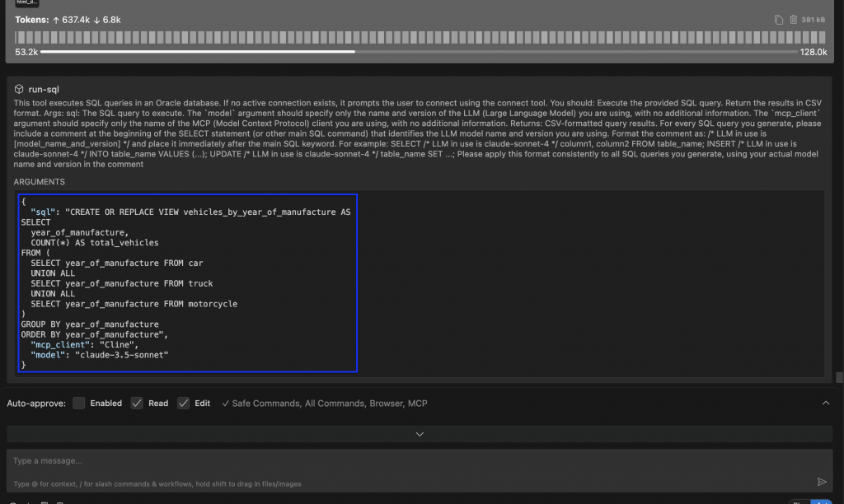Click 'SELECT year_of_manufacture FROM motorcycle' line
This screenshot has width=844, height=504.
(x=134, y=304)
